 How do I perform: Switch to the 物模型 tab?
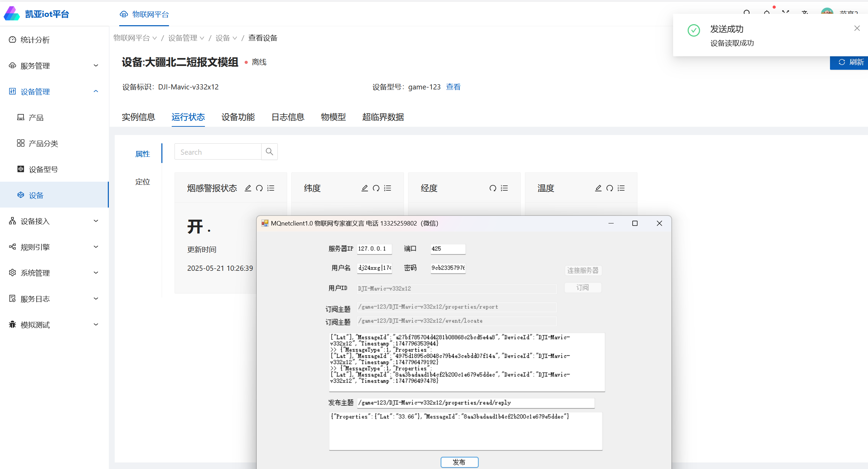[x=333, y=117]
